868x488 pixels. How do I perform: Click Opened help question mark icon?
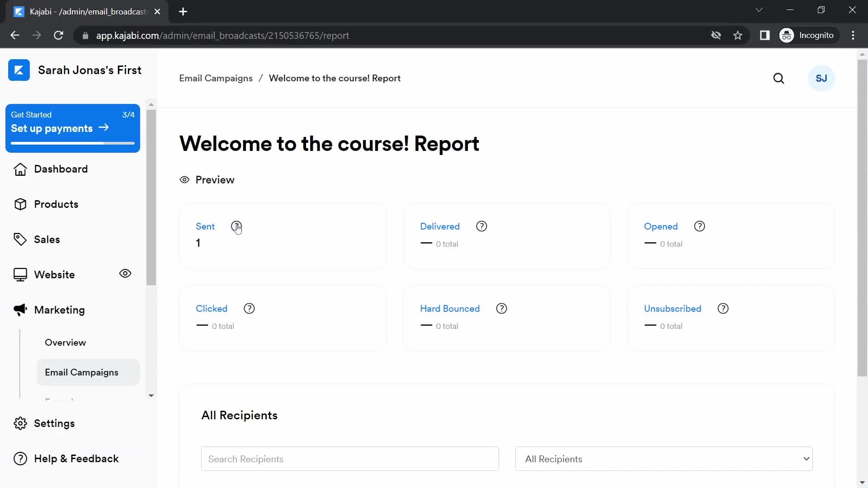(x=699, y=226)
